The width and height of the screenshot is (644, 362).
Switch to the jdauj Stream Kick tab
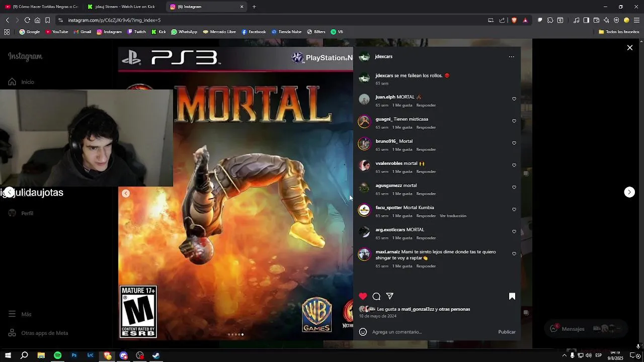point(123,7)
